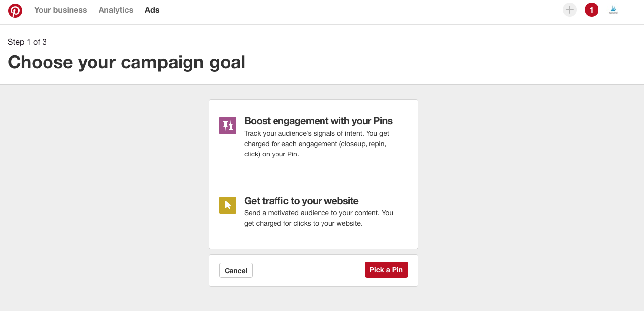Open the plus create menu icon

[x=570, y=10]
